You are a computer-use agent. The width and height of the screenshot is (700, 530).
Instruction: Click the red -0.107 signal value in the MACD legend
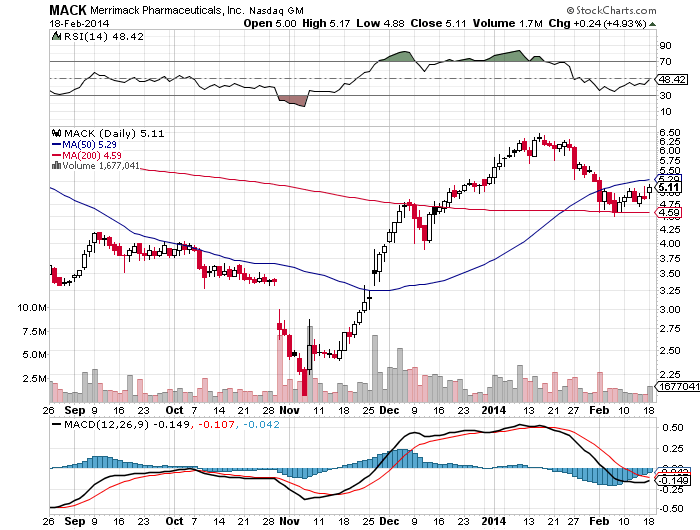coord(217,424)
